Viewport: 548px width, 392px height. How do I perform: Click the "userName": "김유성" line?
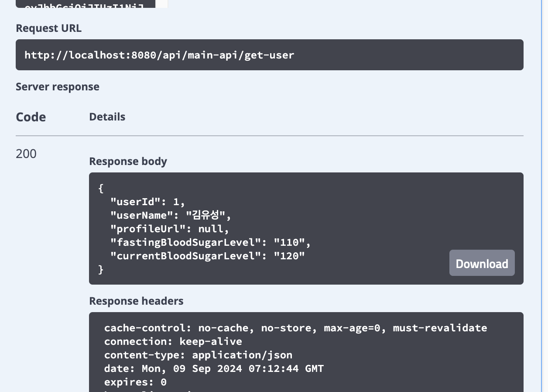point(170,215)
